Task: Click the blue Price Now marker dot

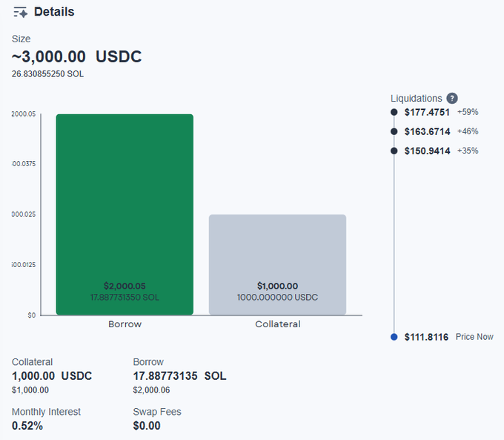Action: (394, 337)
